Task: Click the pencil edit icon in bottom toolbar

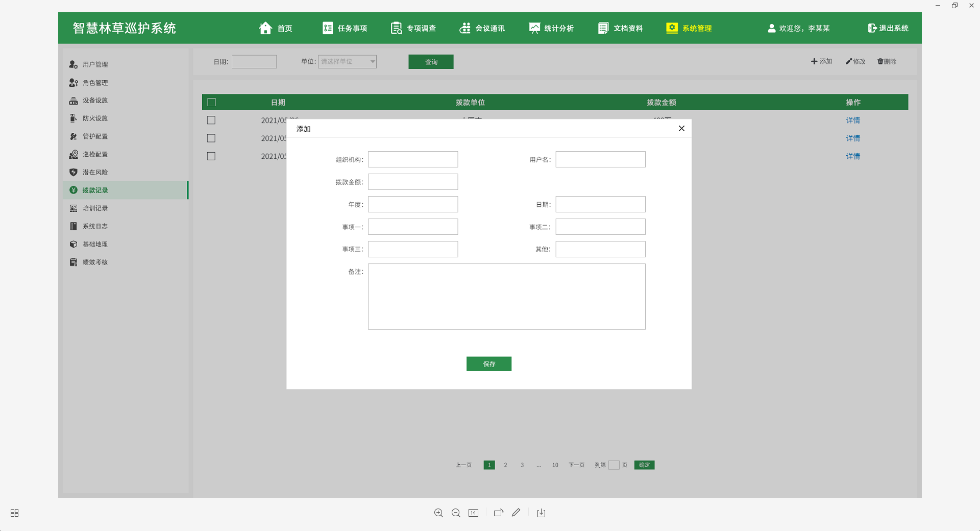Action: pos(516,513)
